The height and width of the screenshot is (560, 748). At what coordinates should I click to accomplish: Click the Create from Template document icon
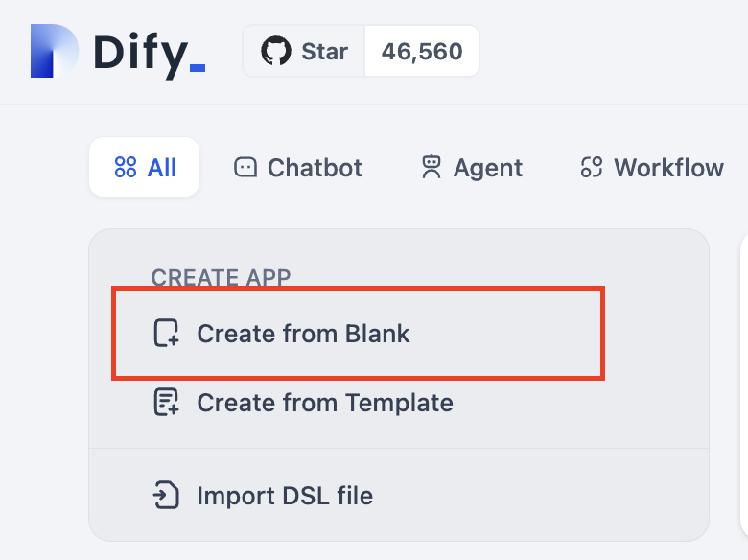(x=167, y=402)
